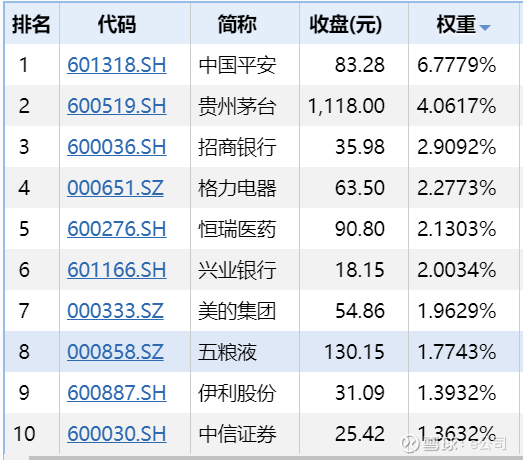Select the 五粮液 name cell
This screenshot has width=523, height=460.
click(245, 352)
